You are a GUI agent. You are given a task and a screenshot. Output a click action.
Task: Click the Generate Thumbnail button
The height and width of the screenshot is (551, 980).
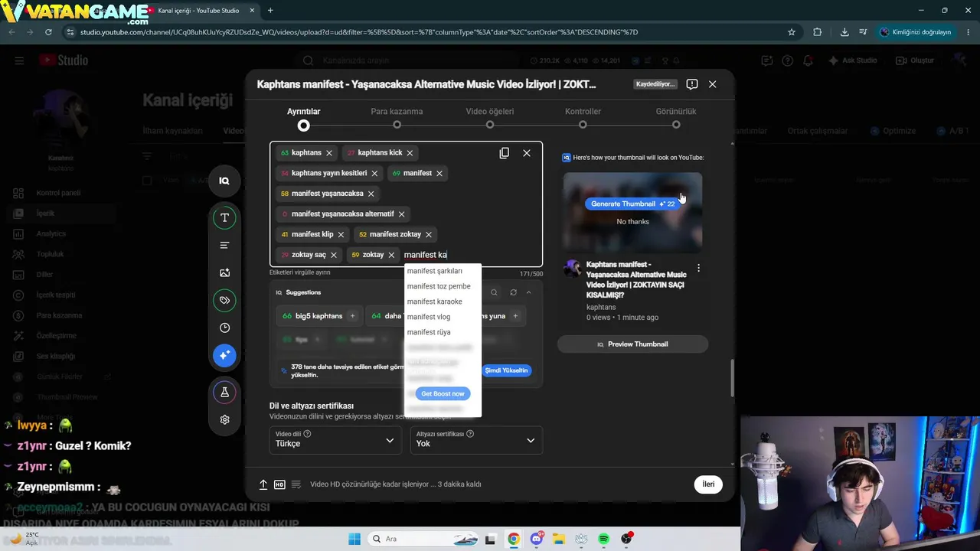(632, 204)
